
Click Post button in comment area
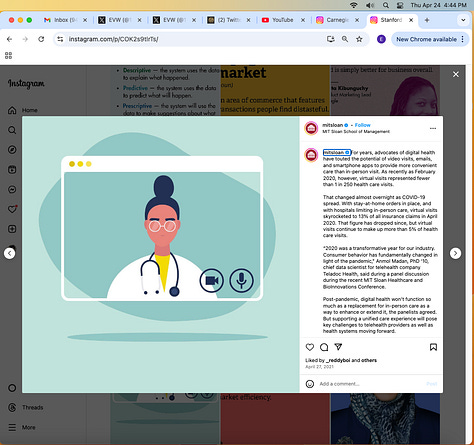[432, 384]
